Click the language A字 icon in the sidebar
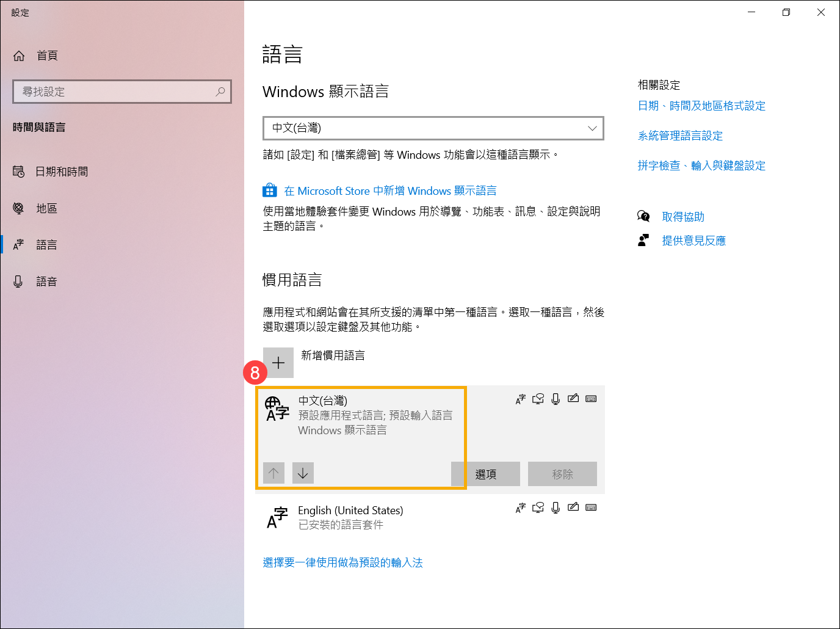Screen dimensions: 840x629 tap(19, 245)
